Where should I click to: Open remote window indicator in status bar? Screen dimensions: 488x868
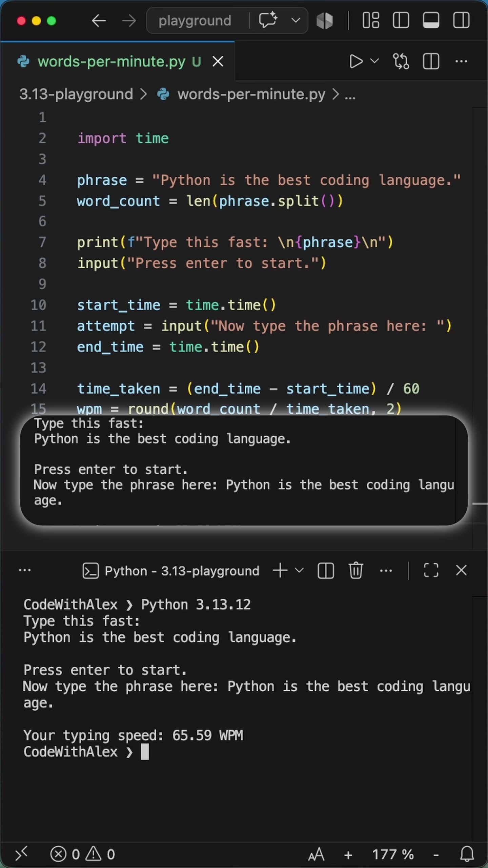[22, 854]
